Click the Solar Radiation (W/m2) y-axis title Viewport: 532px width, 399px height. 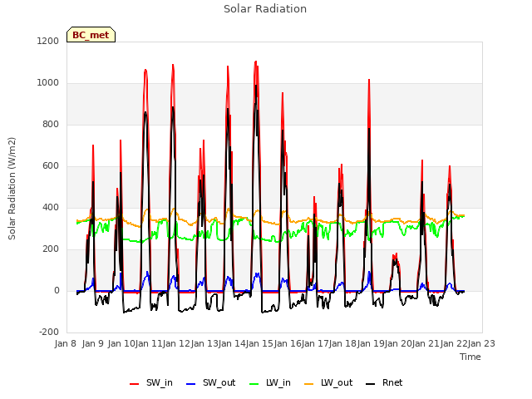point(12,189)
